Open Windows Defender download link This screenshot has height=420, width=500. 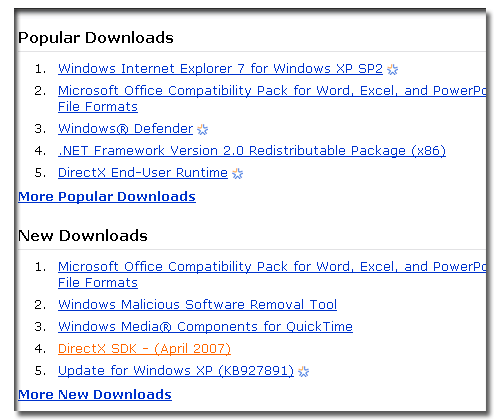coord(125,129)
